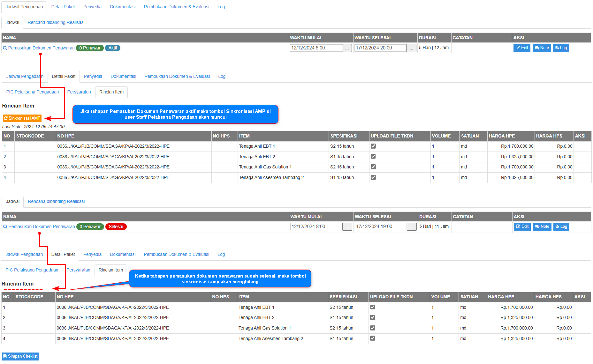Click Edit button in the Aktif schedule row
This screenshot has height=364, width=593.
[x=522, y=48]
